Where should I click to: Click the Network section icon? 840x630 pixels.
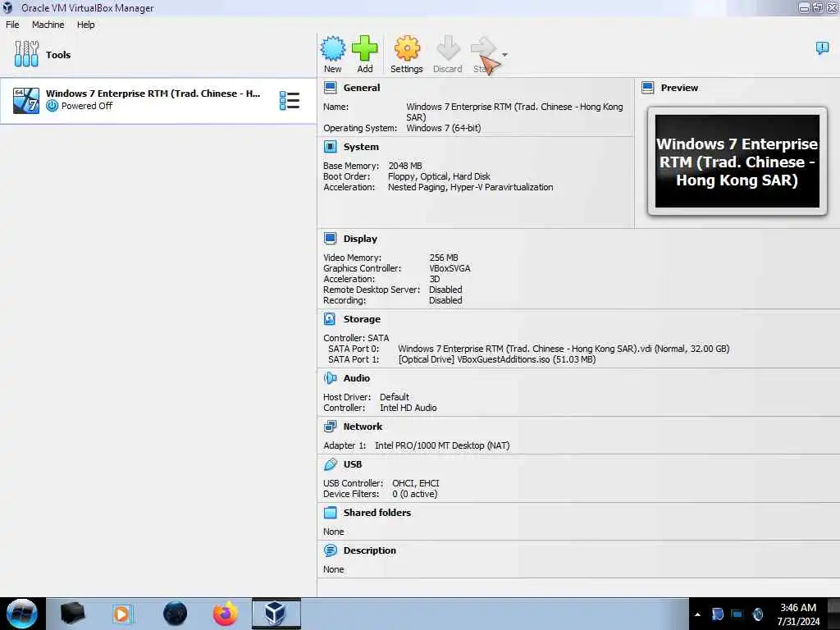330,427
